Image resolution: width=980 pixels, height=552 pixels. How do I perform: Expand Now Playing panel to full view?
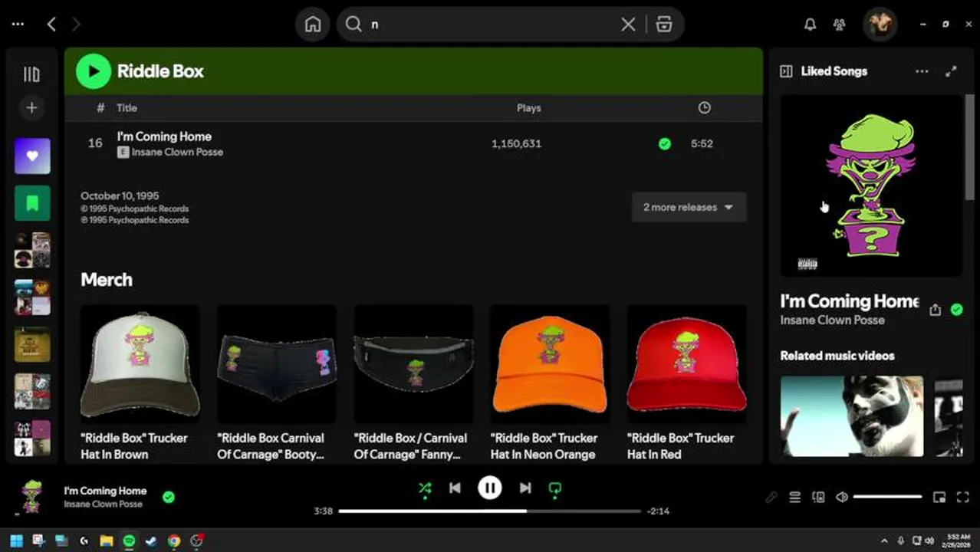pyautogui.click(x=951, y=71)
